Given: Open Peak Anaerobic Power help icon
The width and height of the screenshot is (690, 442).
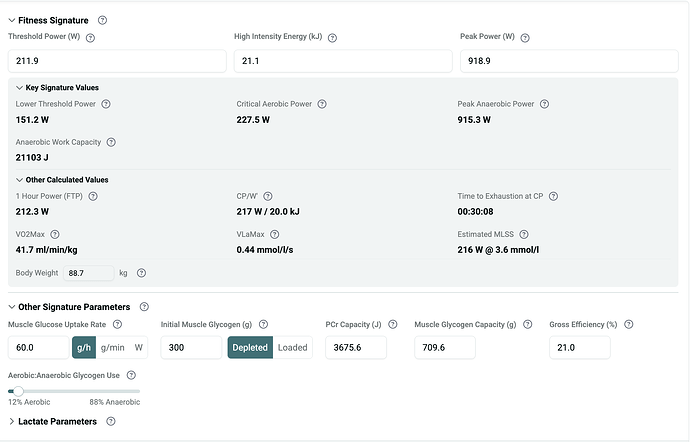Looking at the screenshot, I should point(544,104).
